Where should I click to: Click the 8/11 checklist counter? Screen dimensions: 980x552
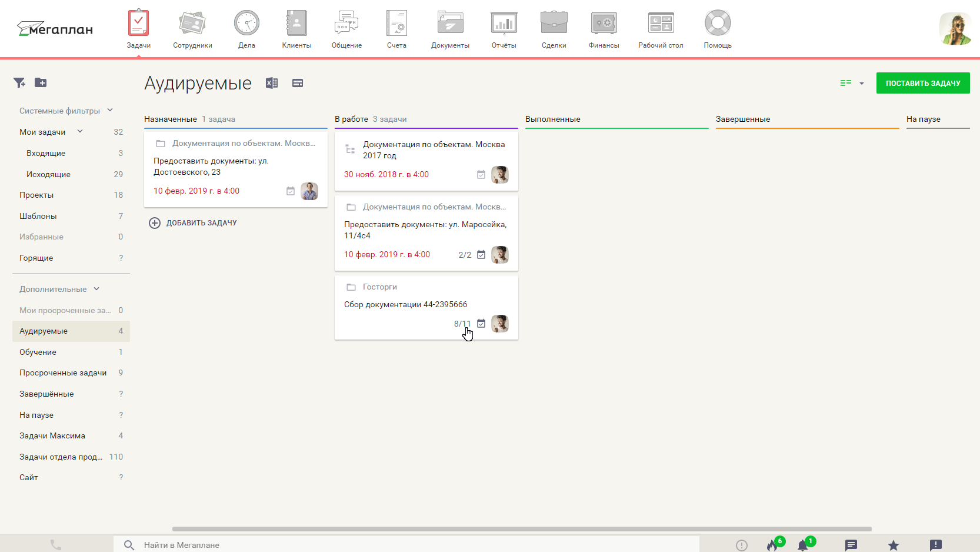pos(462,324)
